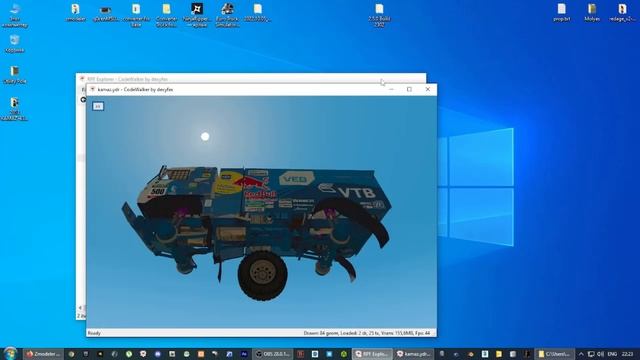Switch to OBS 28.0.1 in the taskbar
Viewport: 640px width, 360px height.
click(273, 354)
